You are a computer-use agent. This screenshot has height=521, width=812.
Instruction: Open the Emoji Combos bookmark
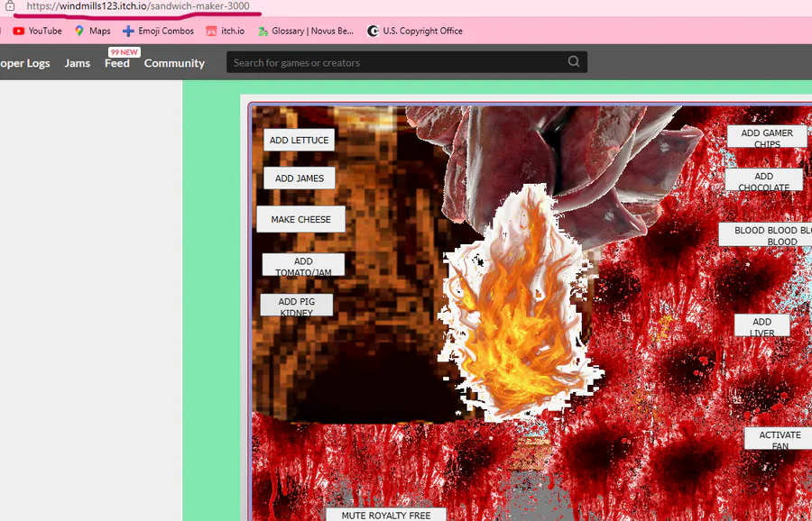(x=158, y=31)
